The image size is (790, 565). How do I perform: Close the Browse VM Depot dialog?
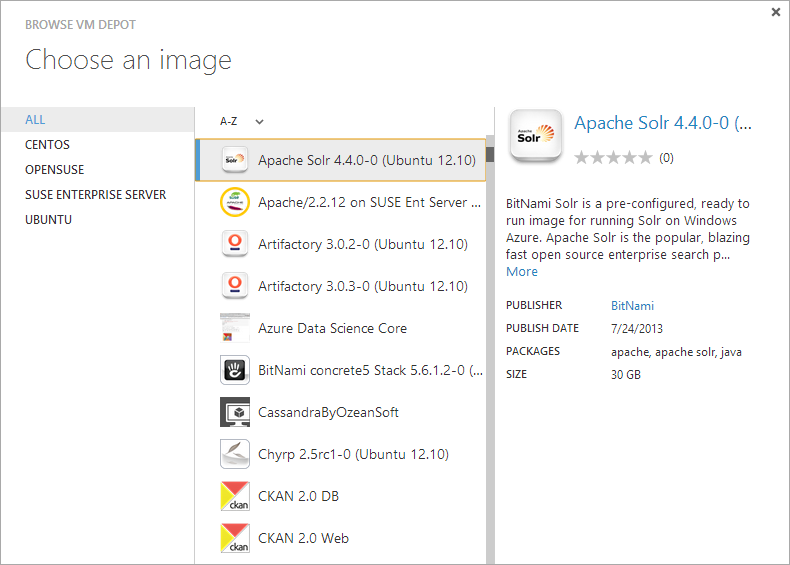pyautogui.click(x=775, y=12)
